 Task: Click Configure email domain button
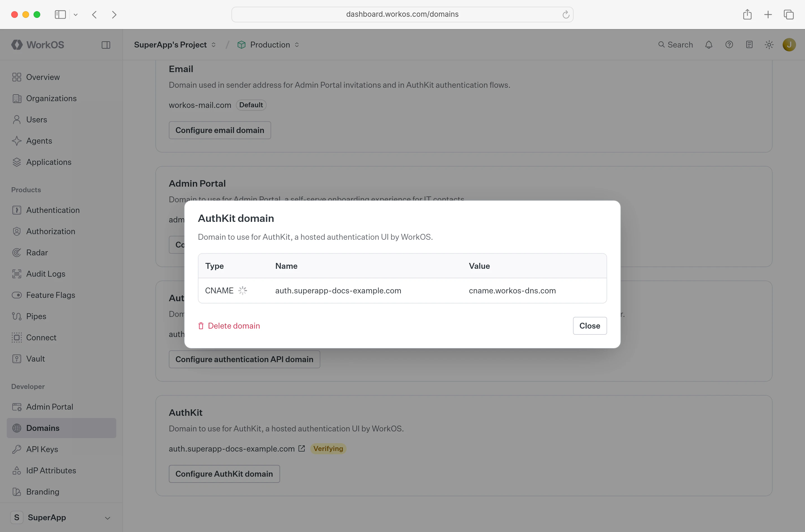220,130
